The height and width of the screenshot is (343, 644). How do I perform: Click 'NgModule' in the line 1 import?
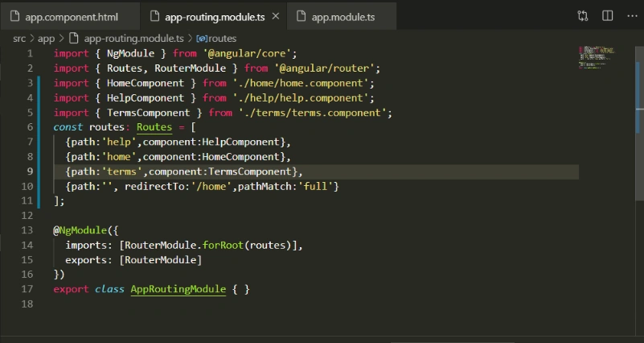[x=130, y=53]
